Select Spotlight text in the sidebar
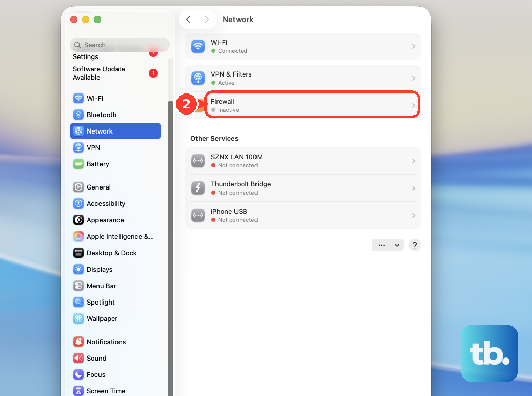The width and height of the screenshot is (532, 396). 101,302
